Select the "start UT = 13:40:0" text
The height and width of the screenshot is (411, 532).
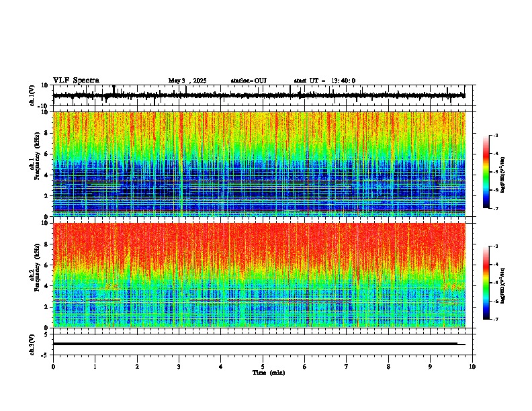coord(324,81)
